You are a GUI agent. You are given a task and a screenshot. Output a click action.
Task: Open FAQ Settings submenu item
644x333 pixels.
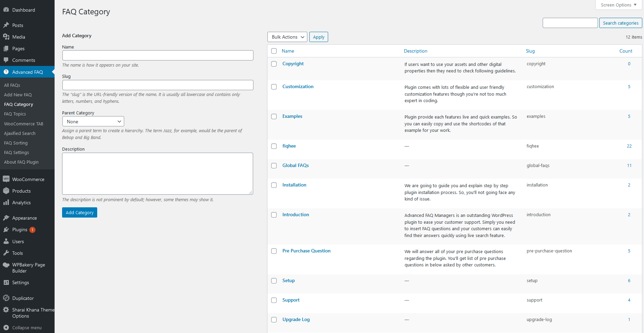(x=16, y=152)
